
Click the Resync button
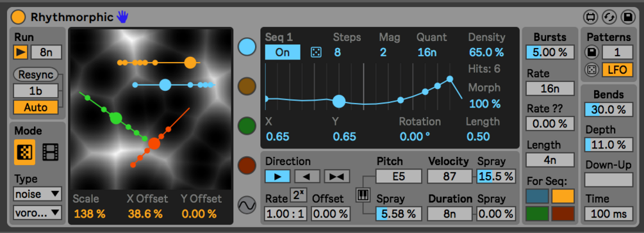click(36, 75)
